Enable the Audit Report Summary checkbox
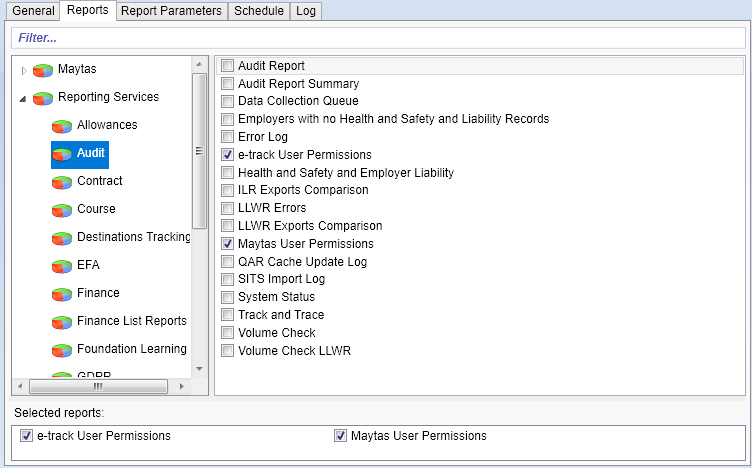This screenshot has height=468, width=752. point(228,84)
